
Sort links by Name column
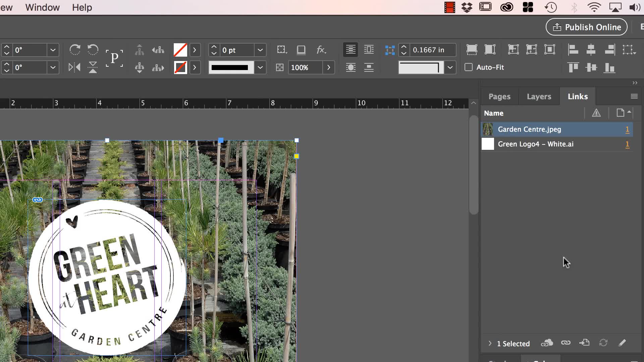493,113
